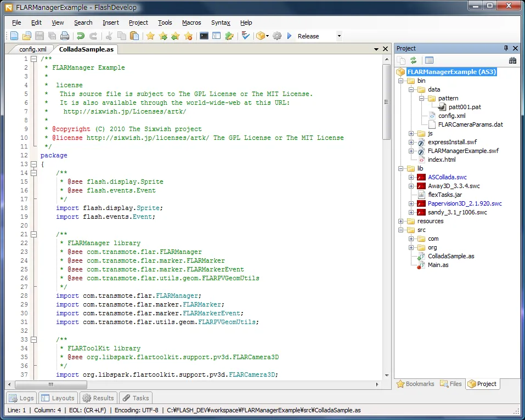Click the Print toolbar icon
525x420 pixels.
[x=65, y=36]
